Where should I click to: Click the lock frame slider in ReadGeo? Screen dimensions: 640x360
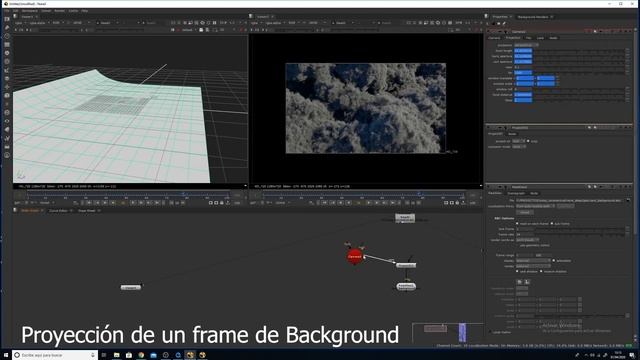579,229
